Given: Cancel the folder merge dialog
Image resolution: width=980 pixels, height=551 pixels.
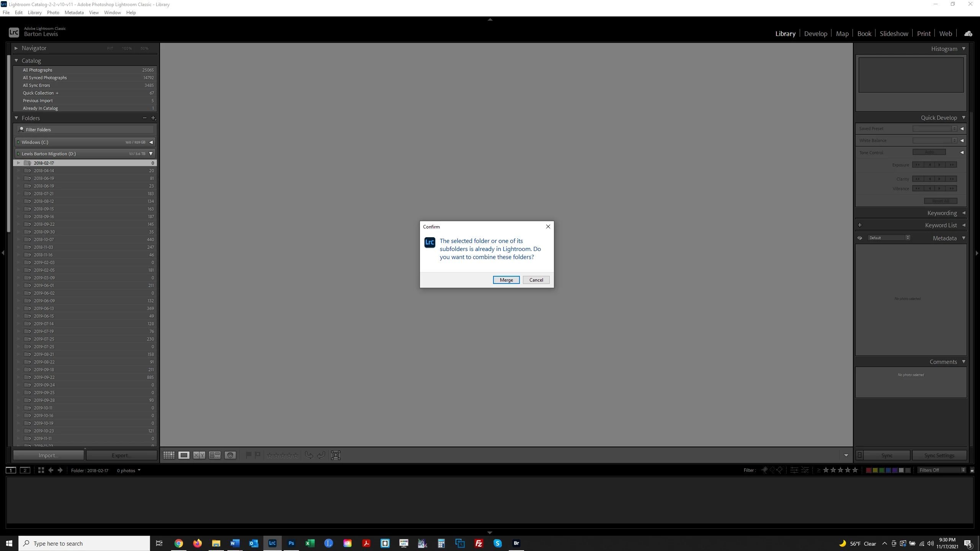Looking at the screenshot, I should pyautogui.click(x=536, y=280).
